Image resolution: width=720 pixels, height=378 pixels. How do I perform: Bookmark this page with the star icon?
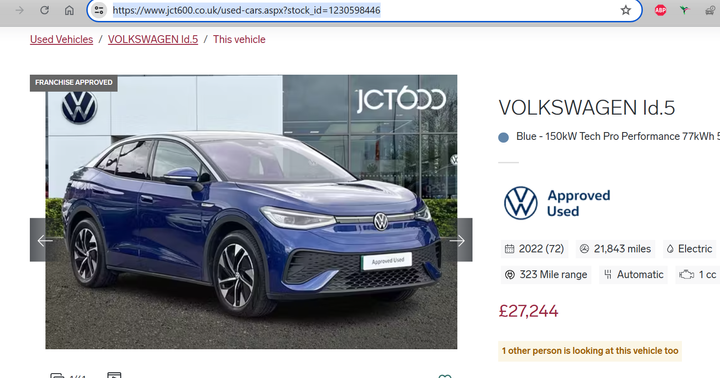625,10
